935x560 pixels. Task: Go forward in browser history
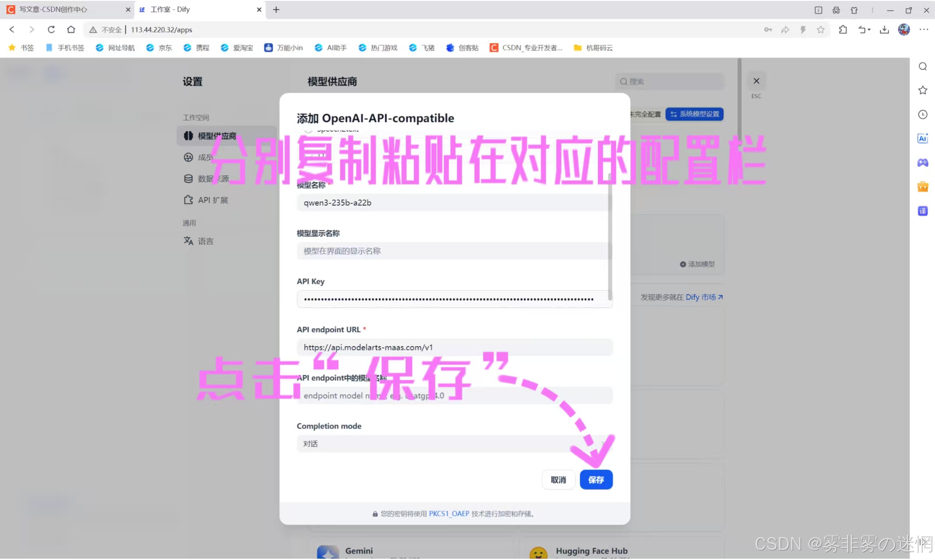pos(32,29)
